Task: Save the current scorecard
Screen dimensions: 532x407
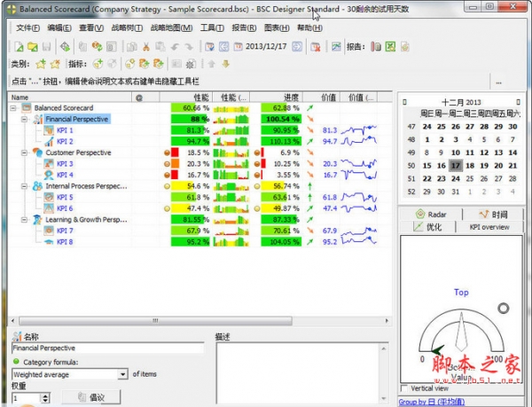Action: pyautogui.click(x=46, y=46)
